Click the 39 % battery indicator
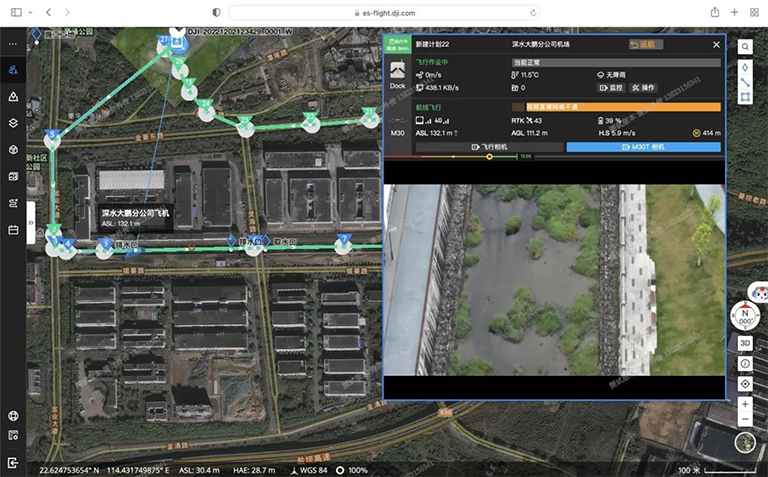Viewport: 768px width, 477px height. [x=609, y=120]
